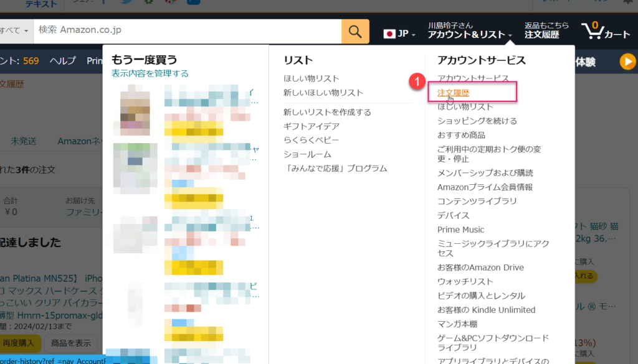Click ヘルプ in the navigation bar
This screenshot has height=364, width=638.
point(62,60)
